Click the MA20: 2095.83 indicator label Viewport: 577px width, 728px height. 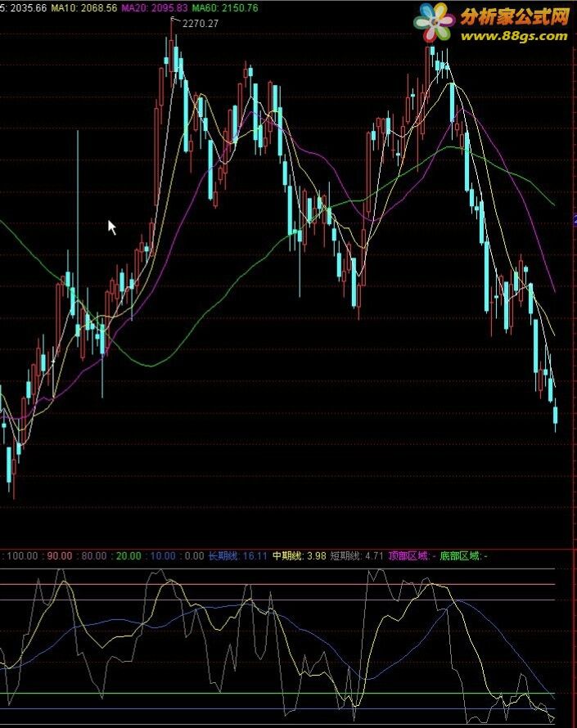click(155, 8)
